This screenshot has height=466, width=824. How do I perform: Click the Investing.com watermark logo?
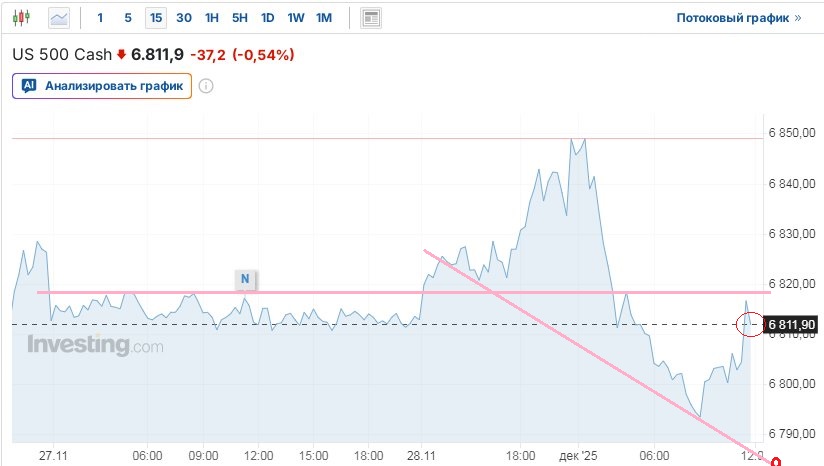point(95,346)
